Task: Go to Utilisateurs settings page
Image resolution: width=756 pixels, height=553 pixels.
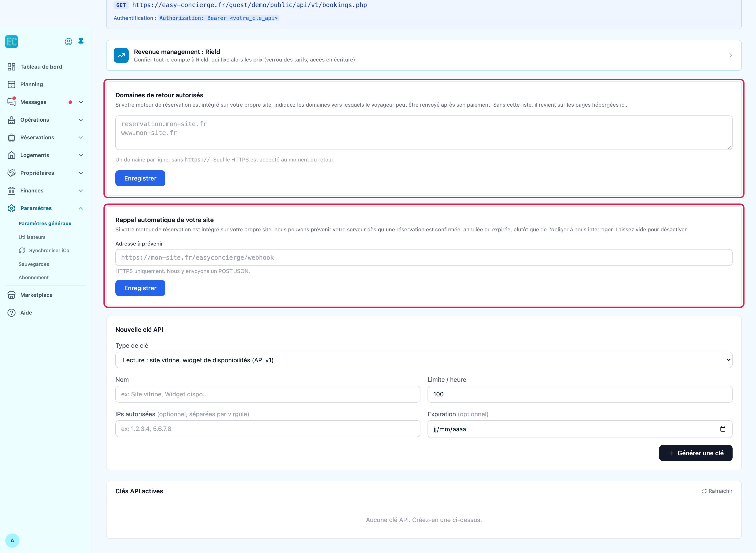Action: click(x=32, y=237)
